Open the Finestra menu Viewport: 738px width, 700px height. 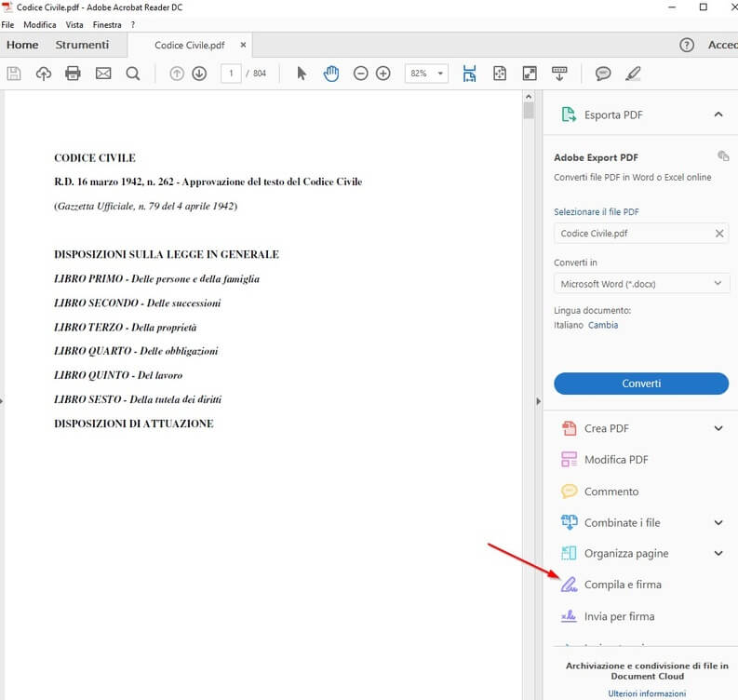107,25
